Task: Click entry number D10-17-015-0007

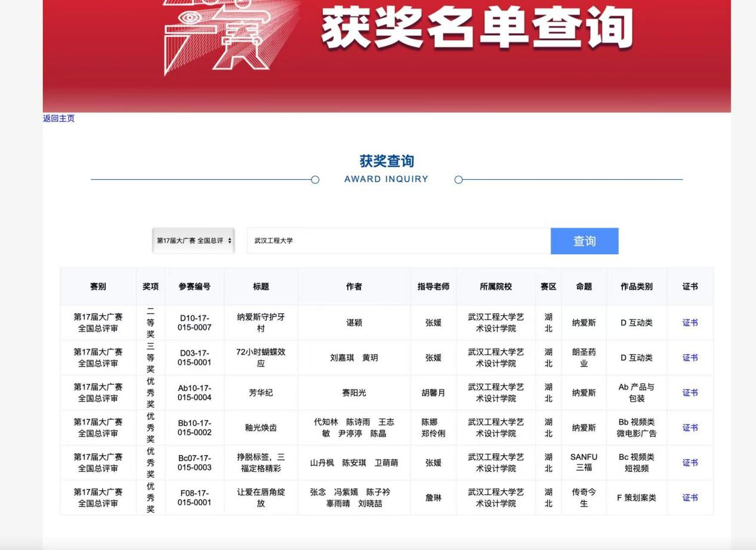Action: click(x=194, y=323)
